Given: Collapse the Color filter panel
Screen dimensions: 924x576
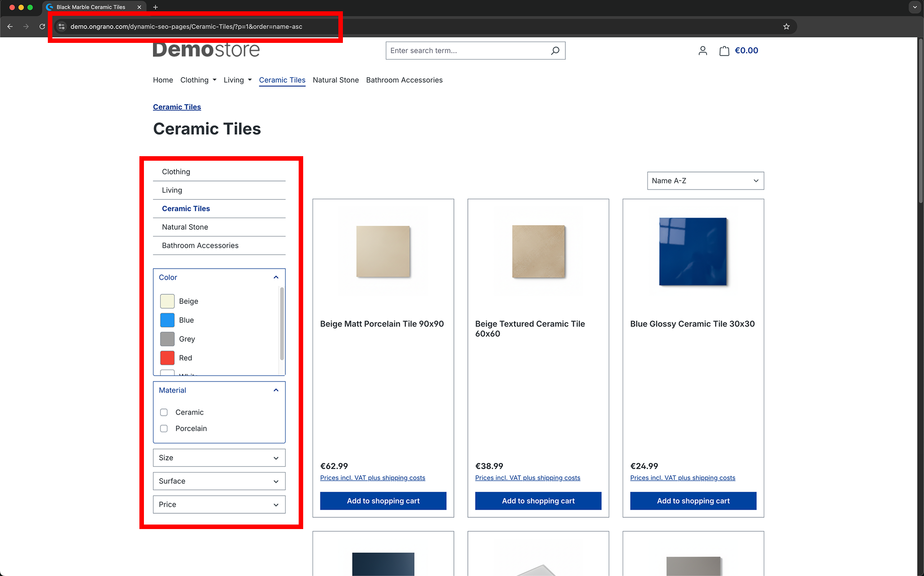Looking at the screenshot, I should [x=219, y=277].
